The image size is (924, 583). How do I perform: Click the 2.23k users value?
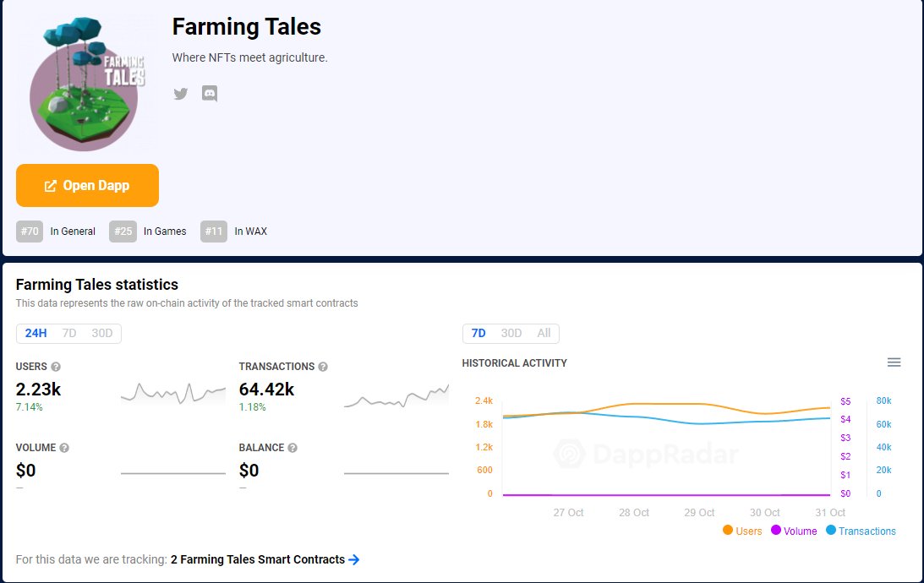[38, 390]
